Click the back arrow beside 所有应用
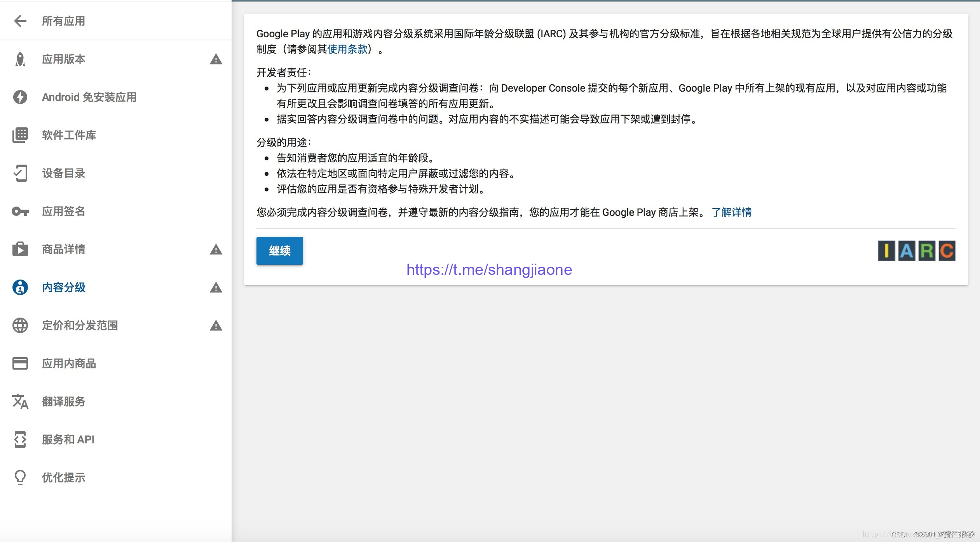 point(20,21)
